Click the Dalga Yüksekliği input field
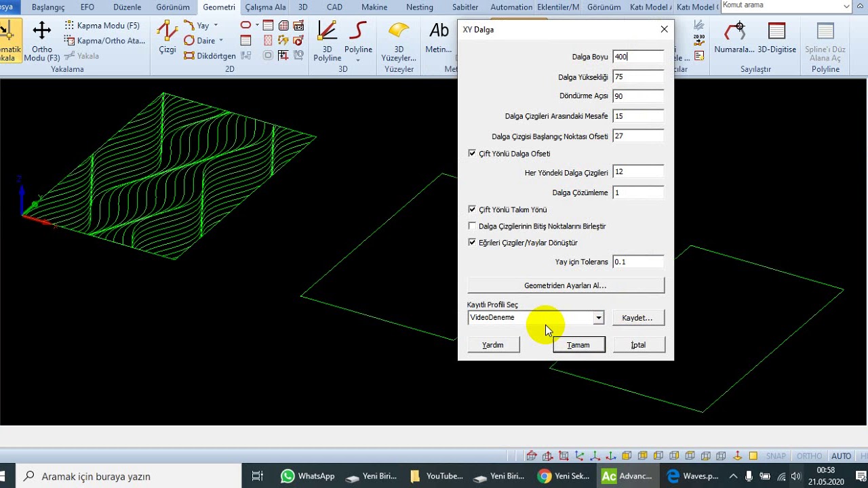The width and height of the screenshot is (868, 488). [638, 77]
